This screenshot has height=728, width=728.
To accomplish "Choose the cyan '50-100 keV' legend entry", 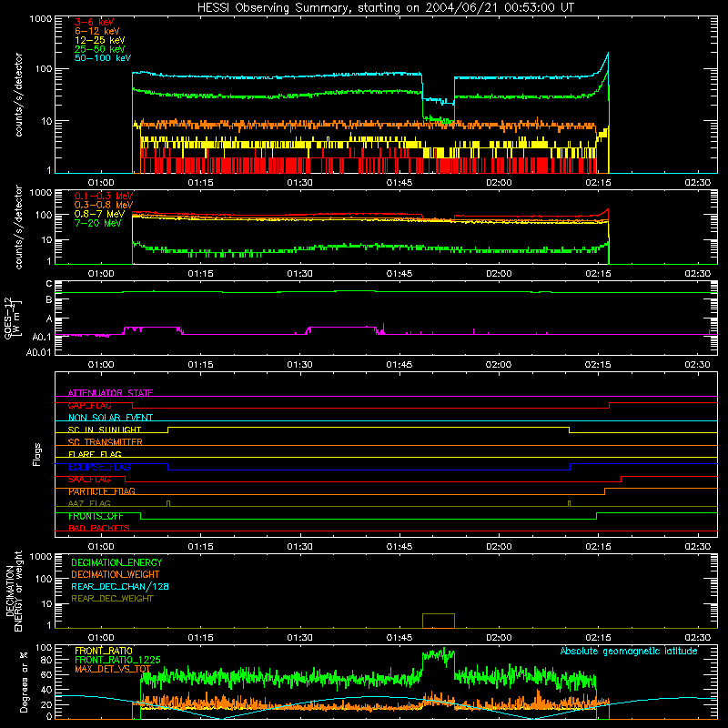I will pyautogui.click(x=103, y=58).
